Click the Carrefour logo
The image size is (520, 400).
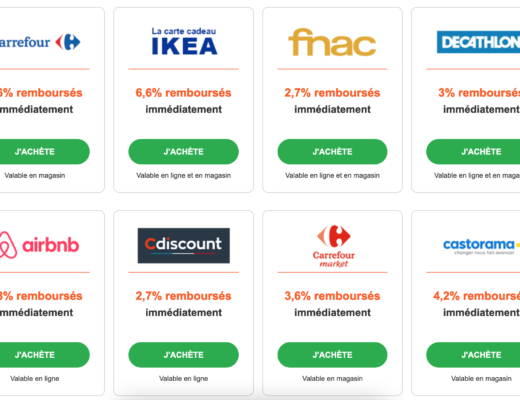[40, 42]
